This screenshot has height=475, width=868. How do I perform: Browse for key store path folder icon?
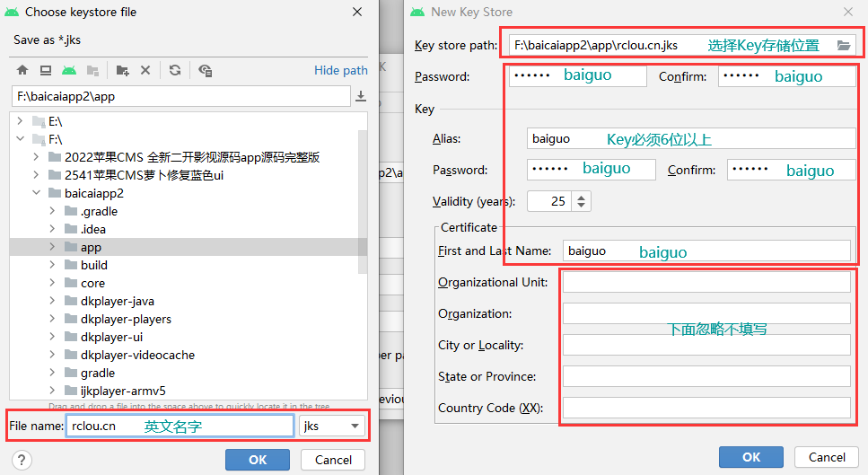point(843,45)
